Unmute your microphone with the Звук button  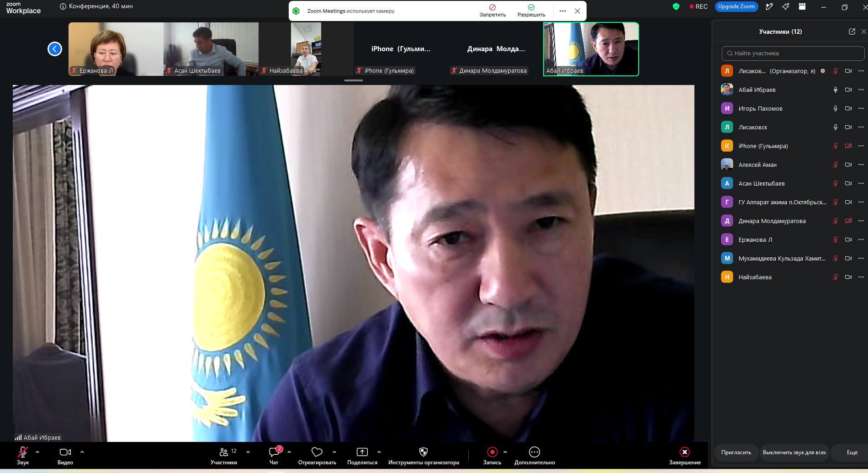[x=23, y=456]
